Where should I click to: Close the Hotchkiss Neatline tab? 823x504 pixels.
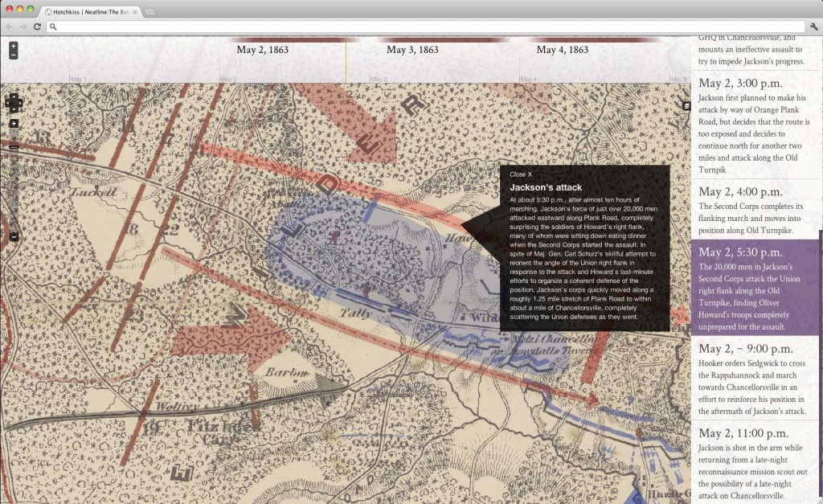coord(135,11)
